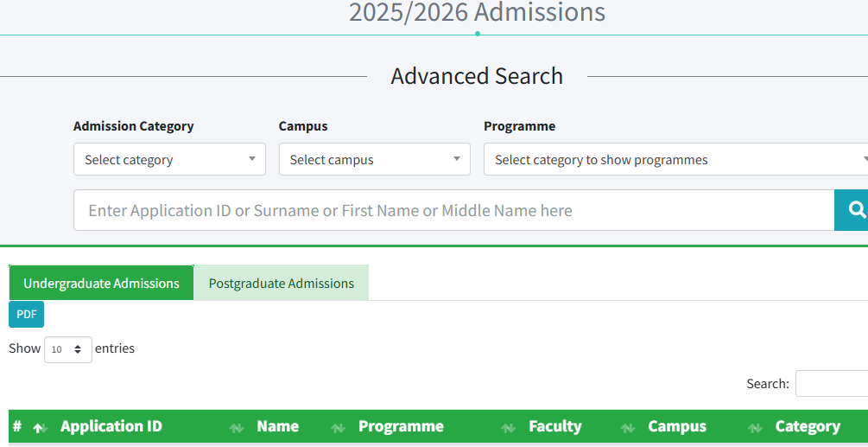Screen dimensions: 868x447
Task: Focus the Application ID or name search field
Action: tap(454, 210)
